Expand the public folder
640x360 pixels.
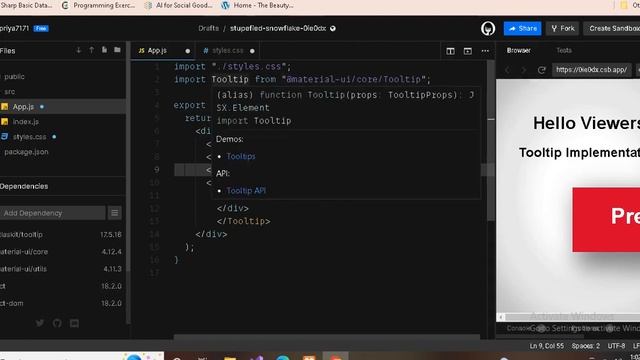coord(14,77)
